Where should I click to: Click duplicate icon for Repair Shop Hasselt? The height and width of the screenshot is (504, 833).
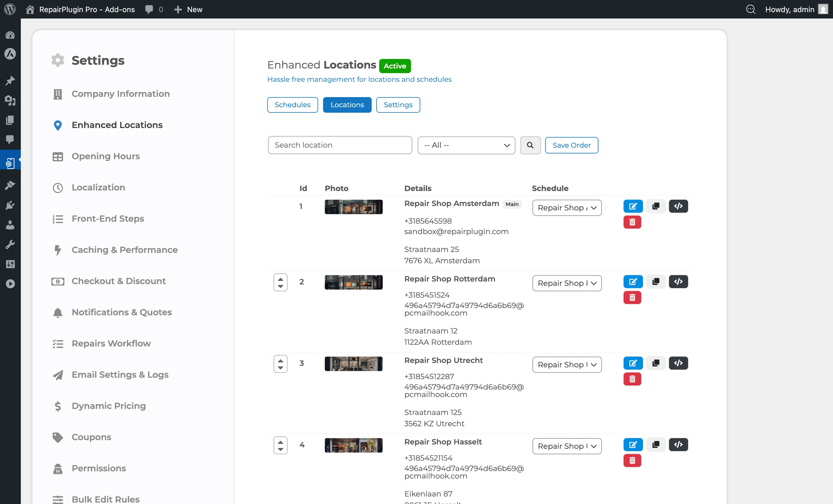(x=655, y=444)
